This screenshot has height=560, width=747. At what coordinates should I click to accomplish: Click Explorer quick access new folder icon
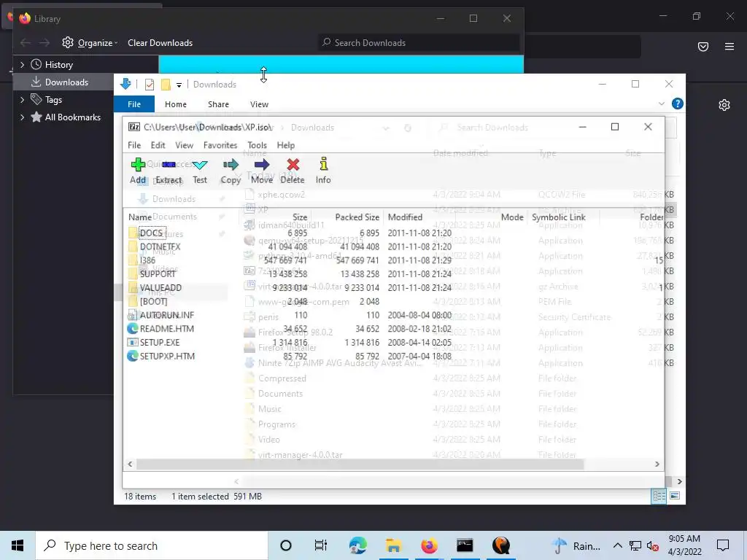coord(166,85)
